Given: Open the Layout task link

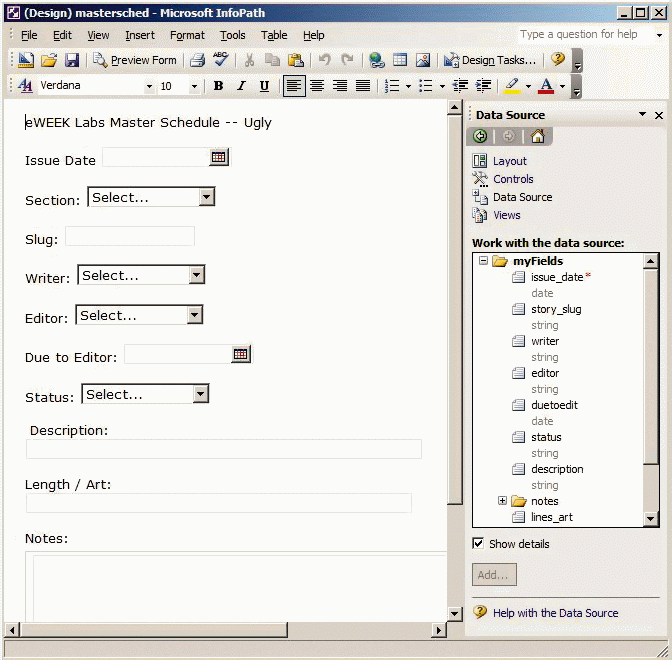Looking at the screenshot, I should tap(510, 161).
